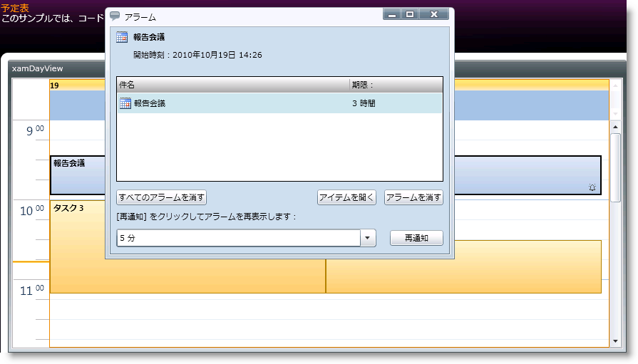The width and height of the screenshot is (638, 364).
Task: Select the 報告会議 row in the alarm list
Action: point(279,103)
